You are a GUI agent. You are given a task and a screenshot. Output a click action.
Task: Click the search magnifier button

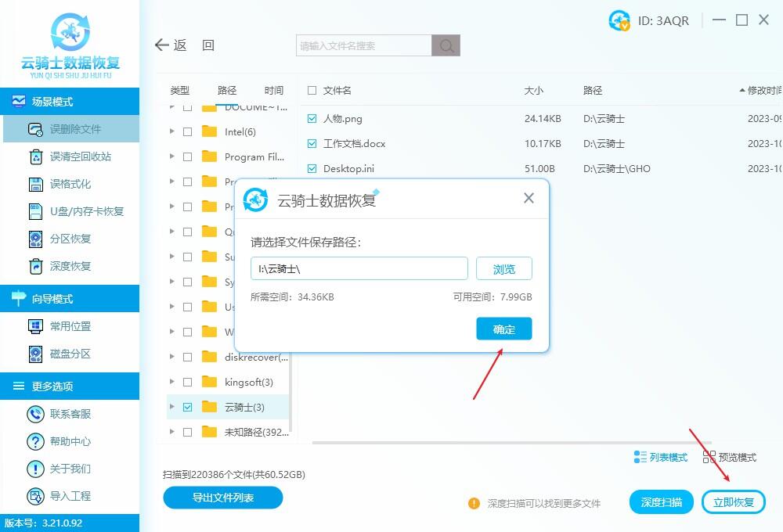coord(446,45)
